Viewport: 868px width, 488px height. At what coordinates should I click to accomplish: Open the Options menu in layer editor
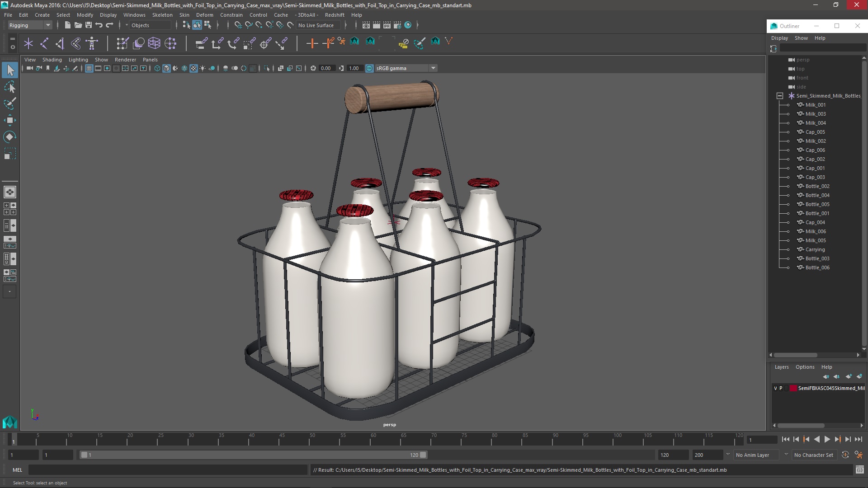point(805,367)
